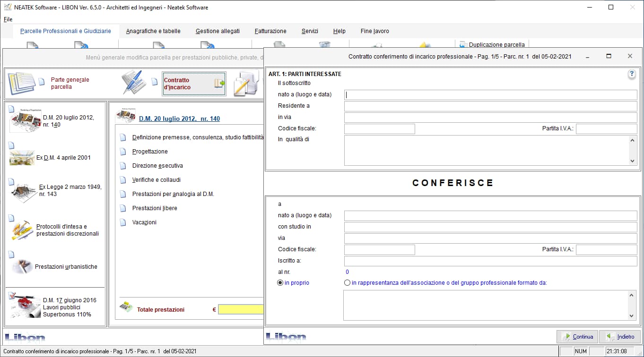Click up arrow of 'In qualità di' scrollbar
Viewport: 644px width, 357px height.
[633, 140]
